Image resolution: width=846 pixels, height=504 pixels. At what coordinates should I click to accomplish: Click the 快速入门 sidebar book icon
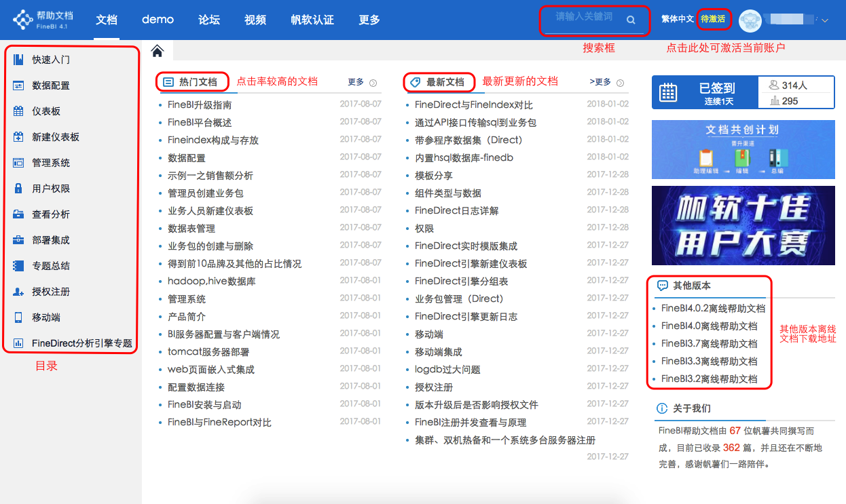click(18, 60)
